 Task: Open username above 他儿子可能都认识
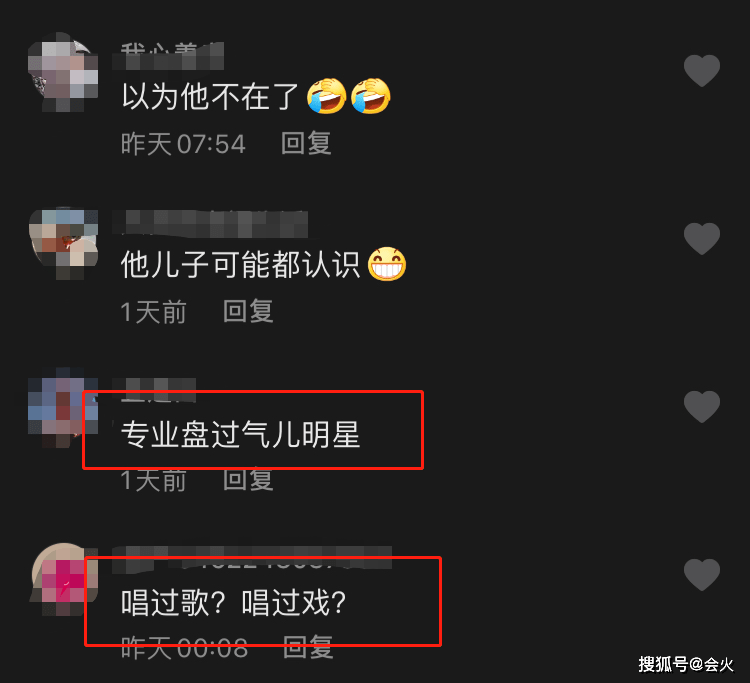point(210,223)
